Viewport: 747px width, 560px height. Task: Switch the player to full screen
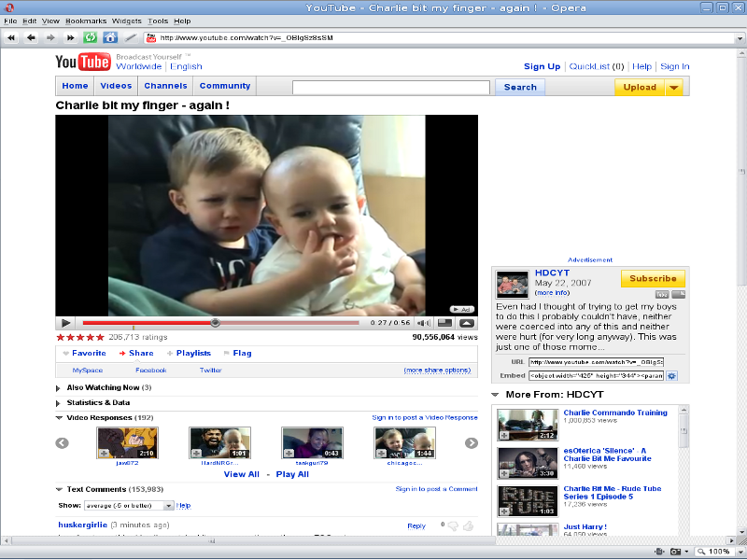(x=445, y=323)
